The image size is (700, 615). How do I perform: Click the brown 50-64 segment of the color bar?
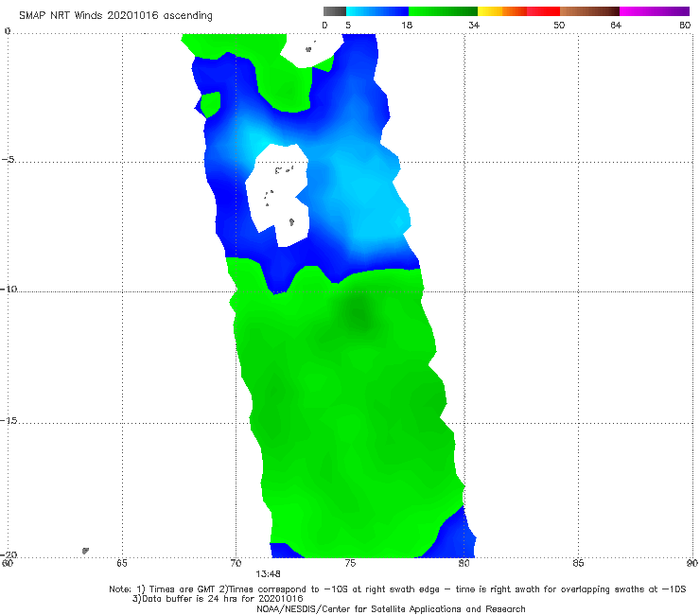589,11
